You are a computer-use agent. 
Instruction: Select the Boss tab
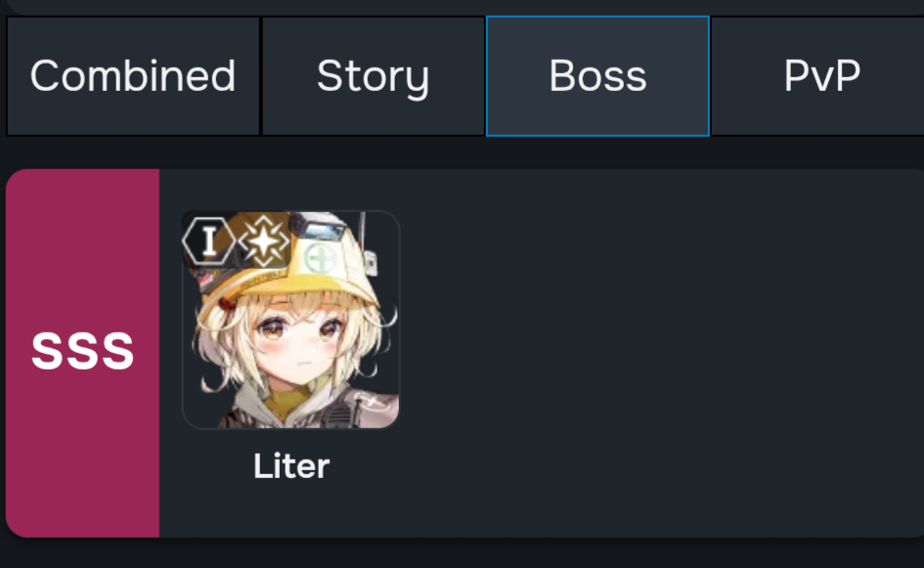pos(597,76)
